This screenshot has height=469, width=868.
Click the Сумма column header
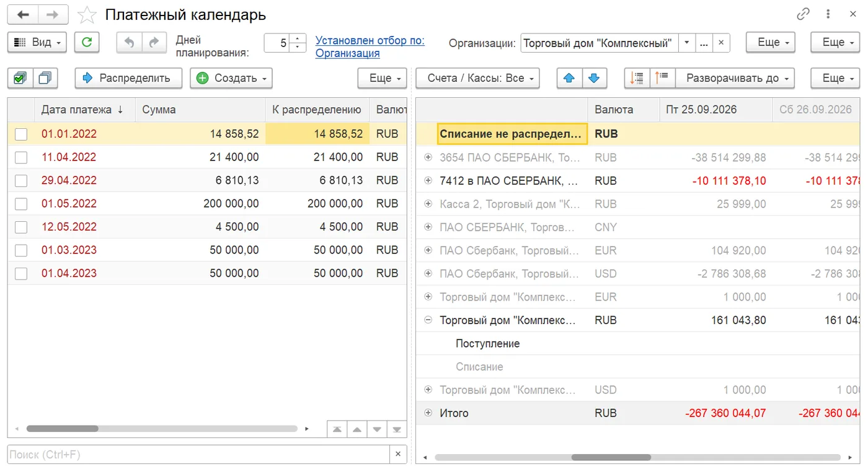[200, 110]
